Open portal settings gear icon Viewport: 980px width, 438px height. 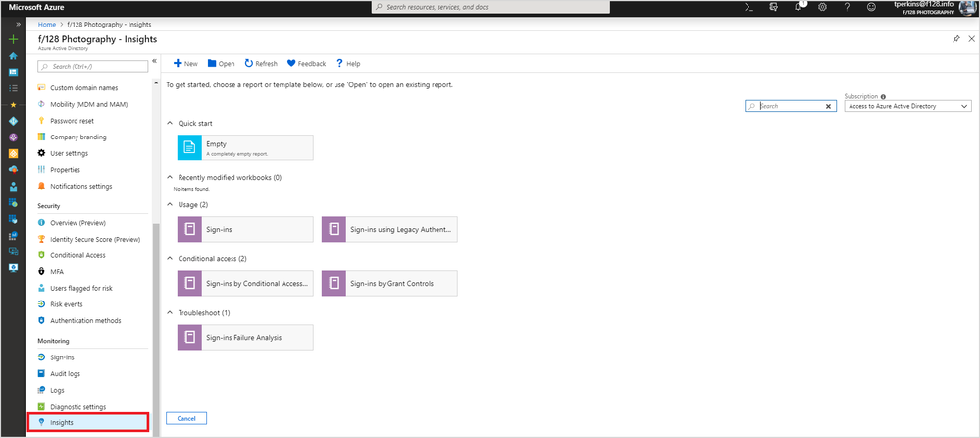point(822,8)
